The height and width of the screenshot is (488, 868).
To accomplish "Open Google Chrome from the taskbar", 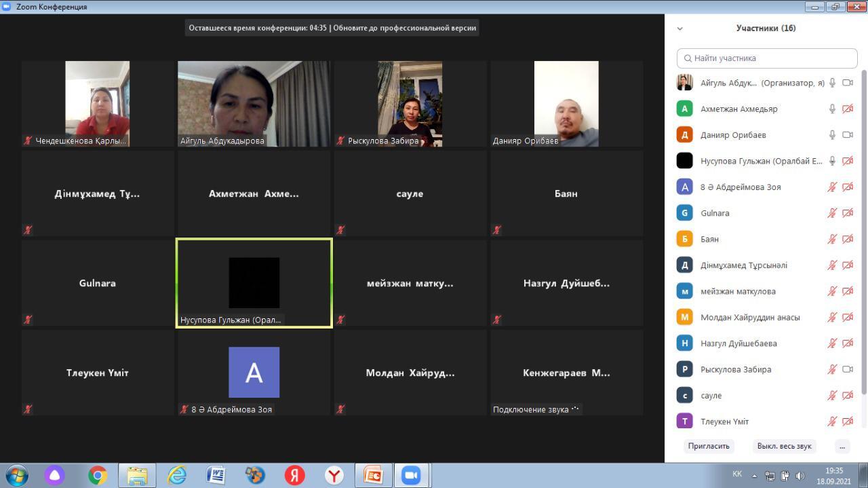I will click(98, 475).
